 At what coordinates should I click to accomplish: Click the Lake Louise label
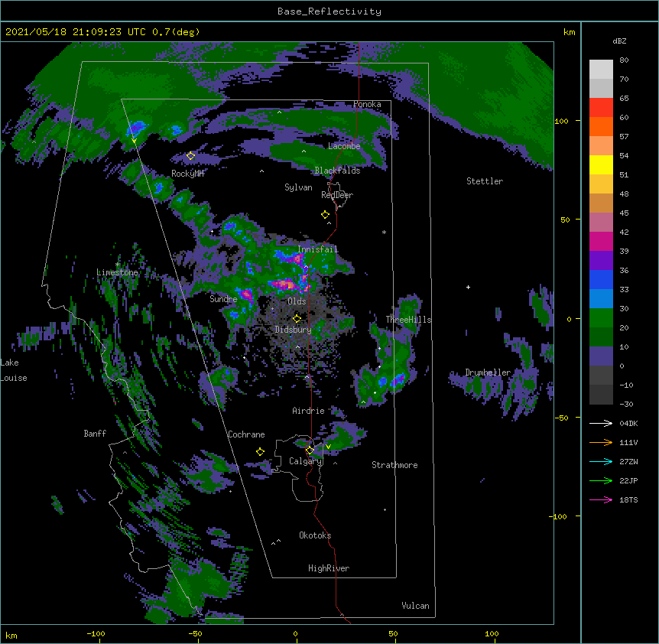(x=14, y=370)
